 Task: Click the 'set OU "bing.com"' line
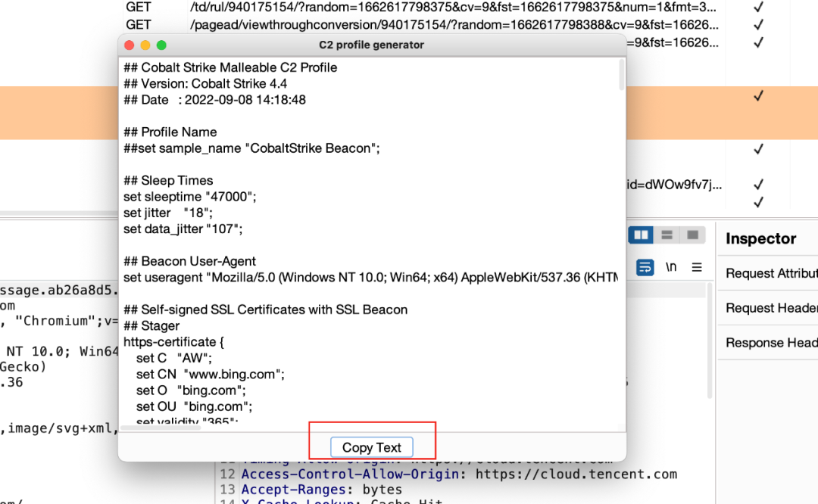point(194,406)
